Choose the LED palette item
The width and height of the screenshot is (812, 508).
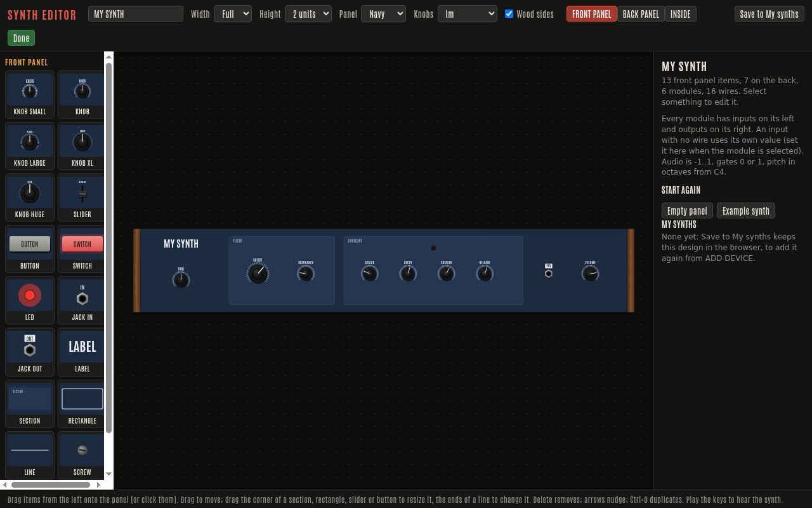30,300
